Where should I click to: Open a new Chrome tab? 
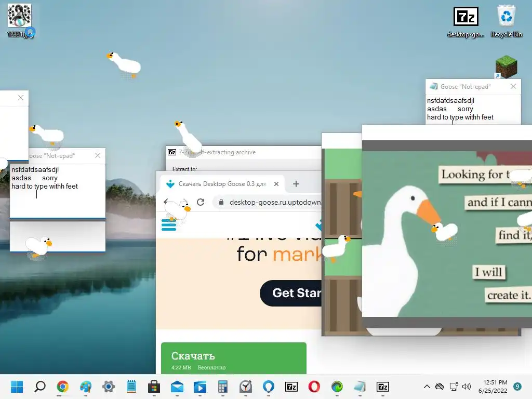[296, 184]
